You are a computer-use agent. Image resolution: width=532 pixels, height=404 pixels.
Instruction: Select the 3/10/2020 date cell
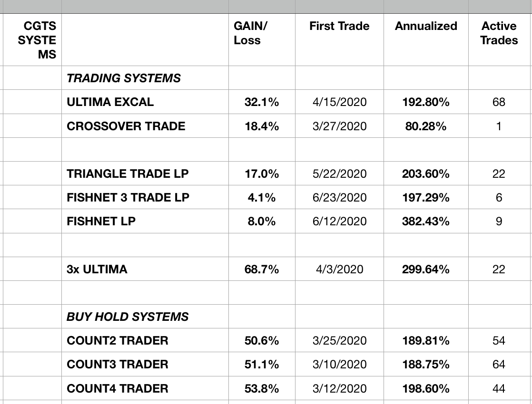pyautogui.click(x=339, y=364)
